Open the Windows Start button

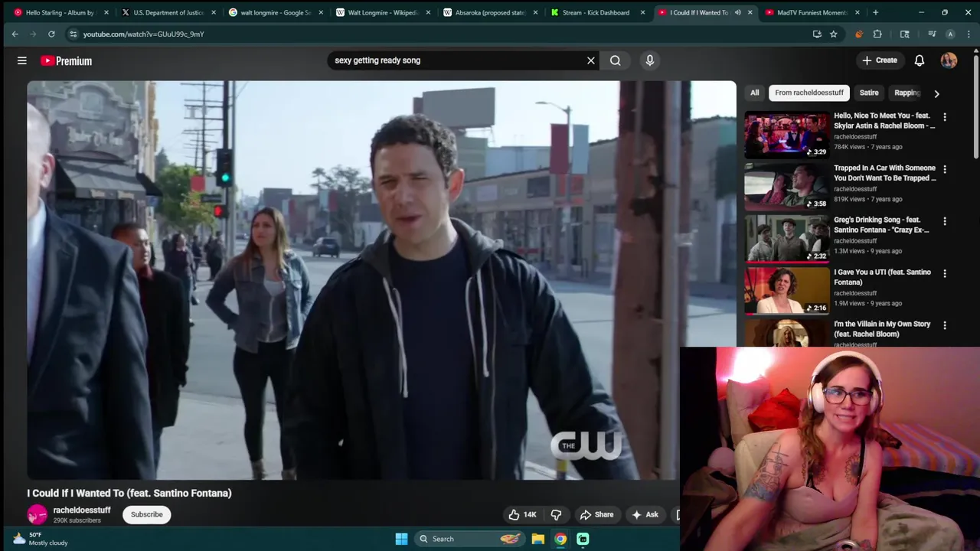coord(401,539)
